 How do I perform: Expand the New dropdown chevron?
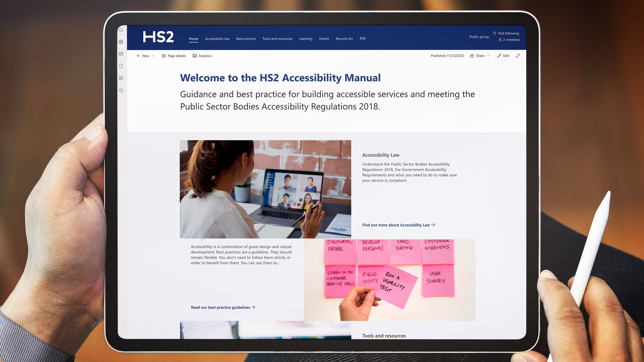(x=153, y=56)
